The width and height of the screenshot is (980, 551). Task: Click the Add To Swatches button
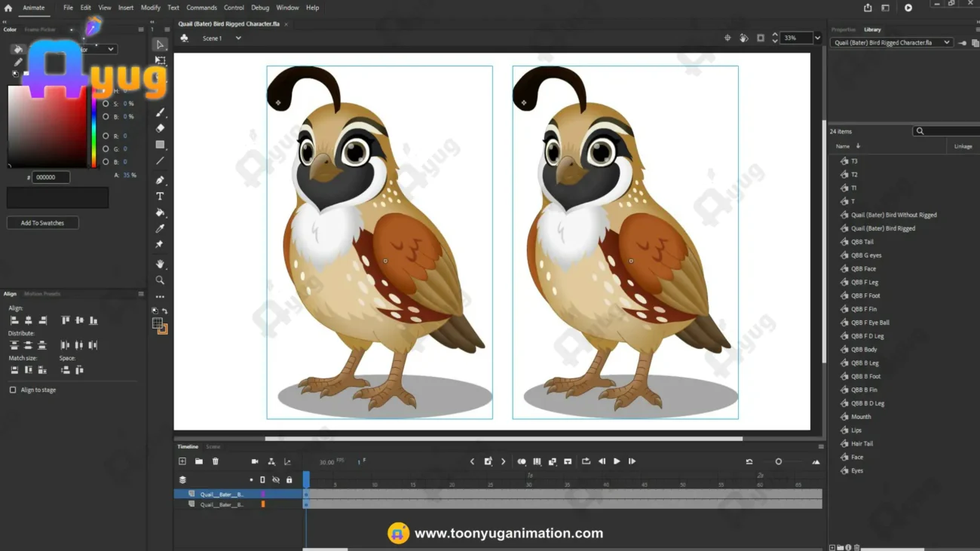point(43,223)
